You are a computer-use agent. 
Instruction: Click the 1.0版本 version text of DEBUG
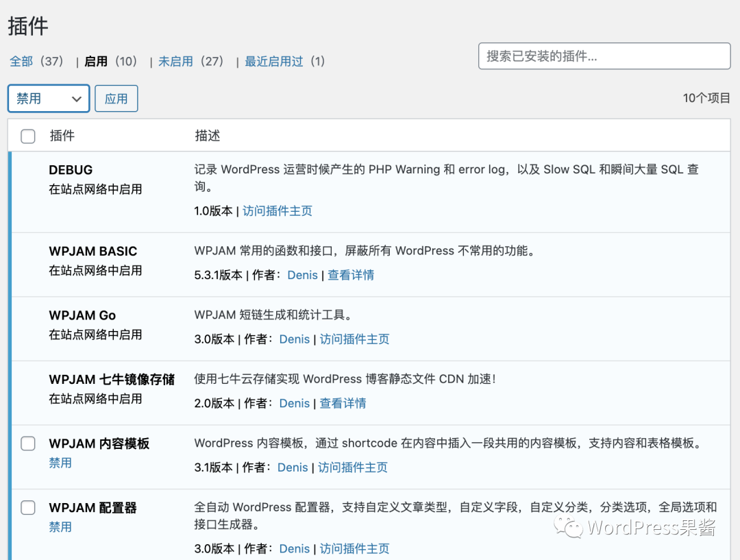pyautogui.click(x=213, y=211)
